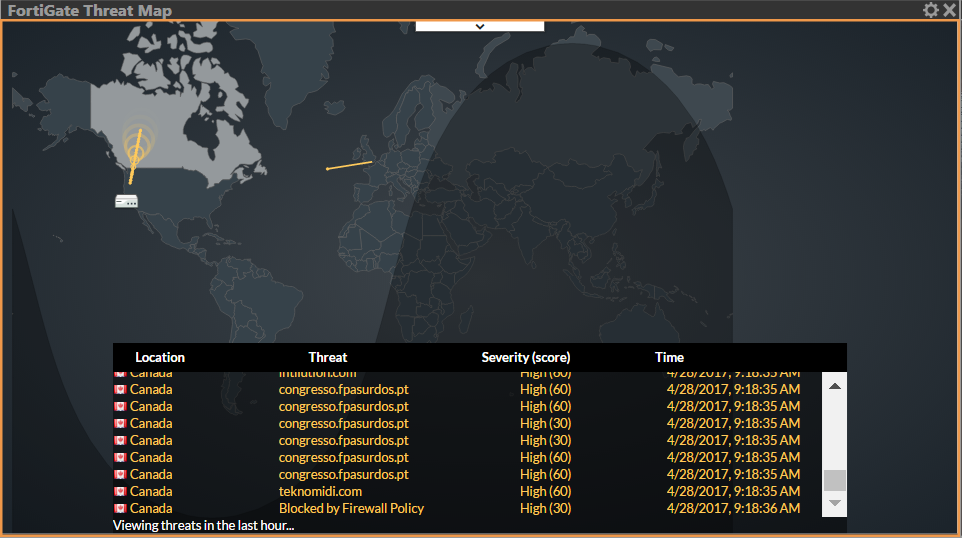The width and height of the screenshot is (962, 538).
Task: Select High (60) severity in the teknomidi.com row
Action: click(x=545, y=491)
